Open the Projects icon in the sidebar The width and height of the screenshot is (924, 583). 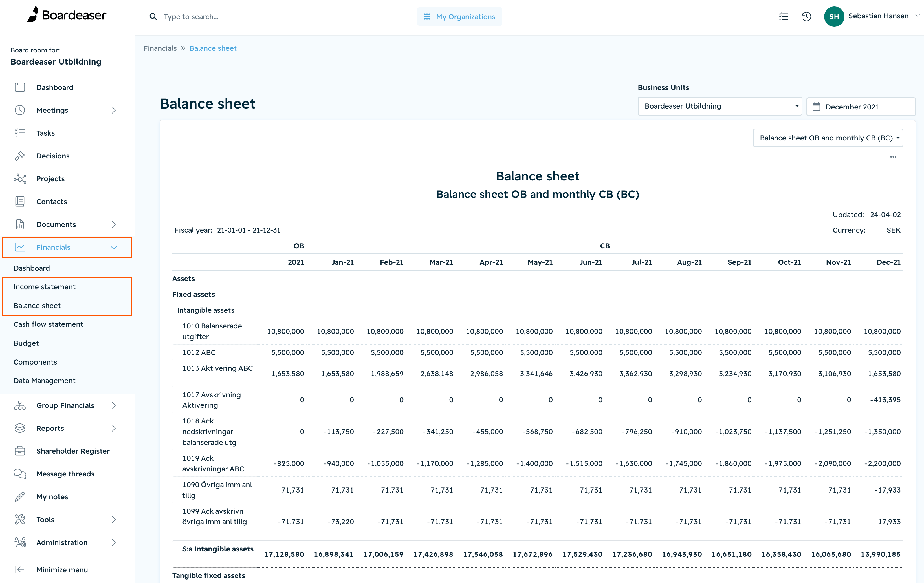[x=20, y=178]
